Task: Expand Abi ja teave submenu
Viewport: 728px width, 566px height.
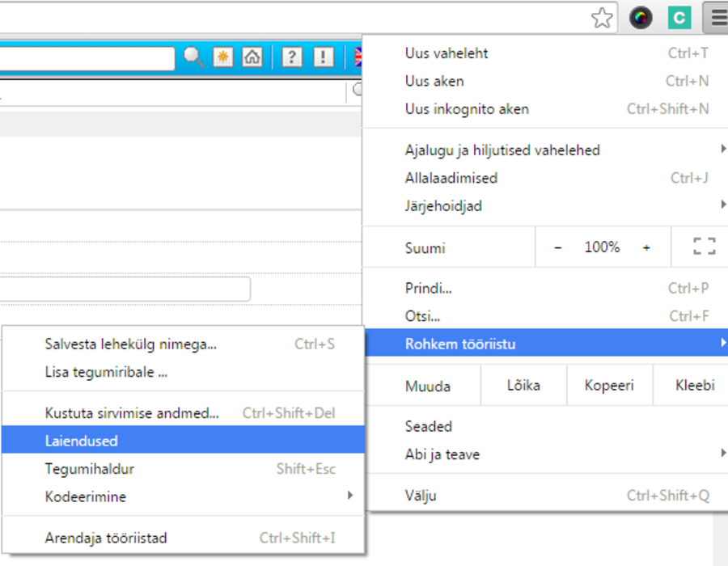Action: click(x=545, y=454)
